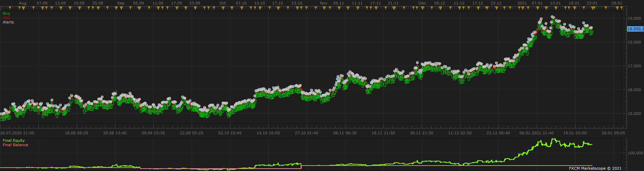The width and height of the screenshot is (644, 171).
Task: Click the 06.01.2021 21:40 time axis label
Action: click(536, 133)
